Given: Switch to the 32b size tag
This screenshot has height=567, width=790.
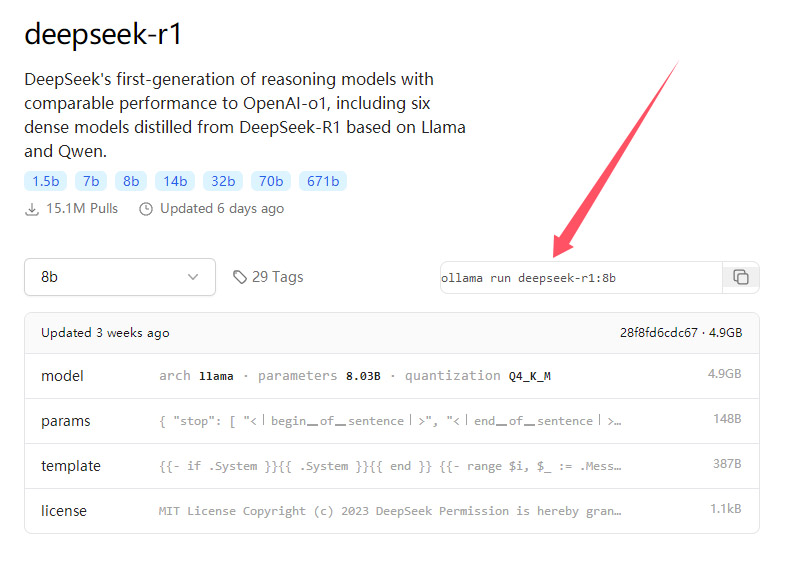Looking at the screenshot, I should point(223,181).
